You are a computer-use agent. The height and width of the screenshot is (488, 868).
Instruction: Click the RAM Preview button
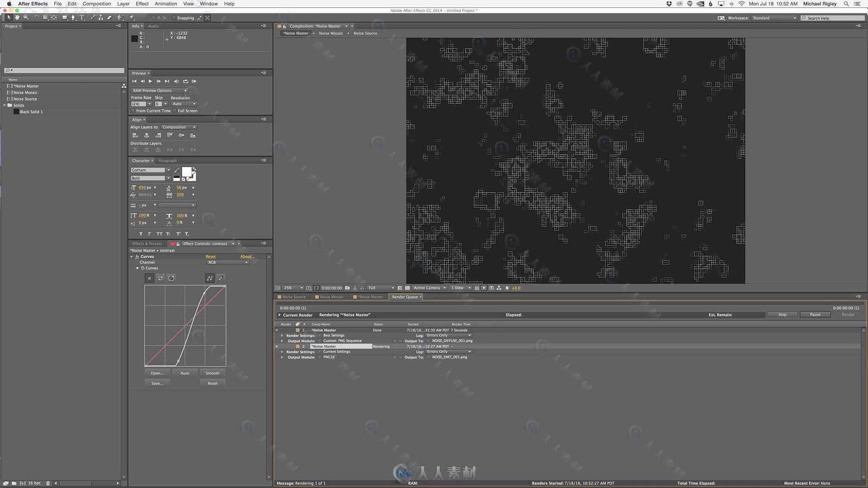[x=194, y=81]
